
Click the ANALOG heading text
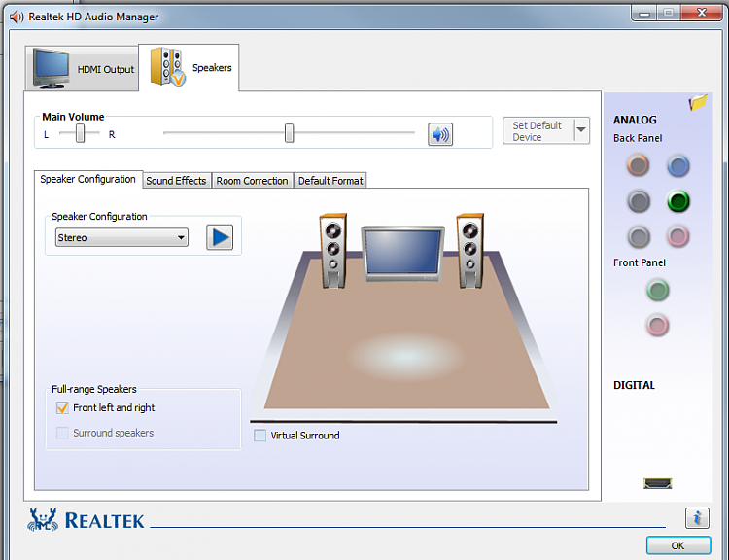click(635, 120)
